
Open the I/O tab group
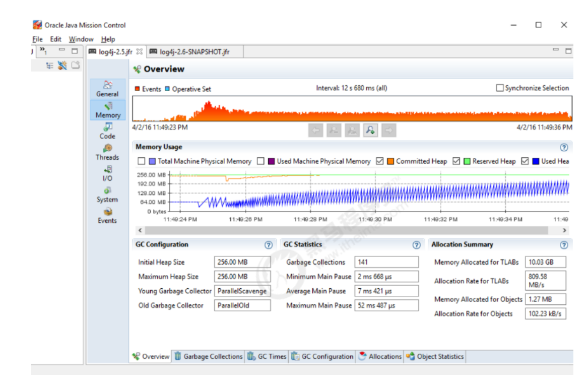coord(107,173)
